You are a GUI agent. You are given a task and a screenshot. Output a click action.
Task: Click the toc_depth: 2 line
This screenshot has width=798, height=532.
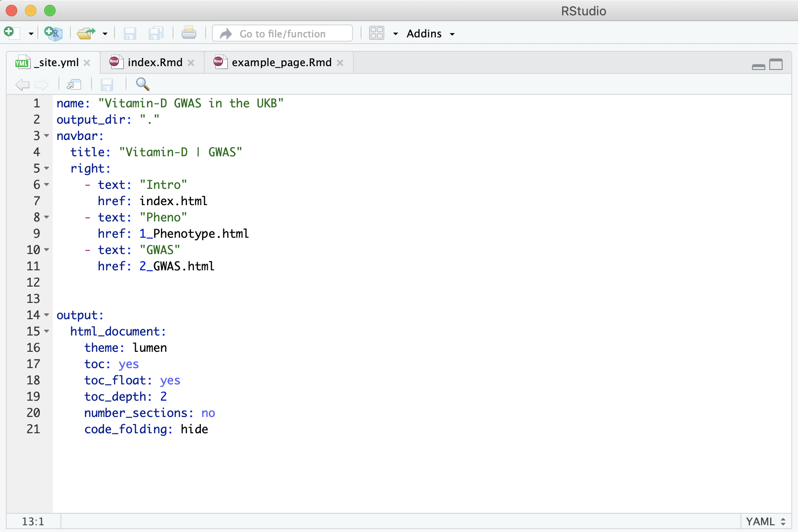(126, 397)
